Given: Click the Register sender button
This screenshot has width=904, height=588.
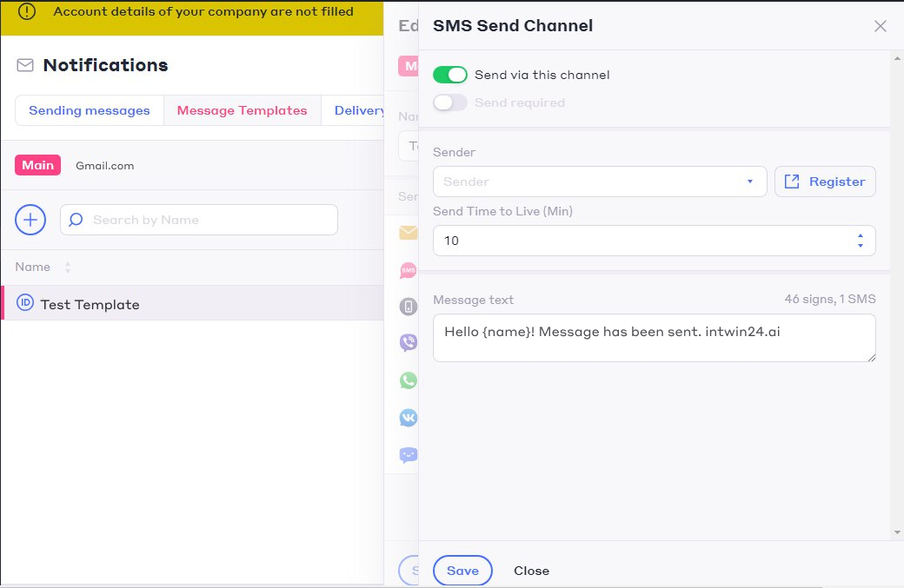Looking at the screenshot, I should pyautogui.click(x=825, y=182).
